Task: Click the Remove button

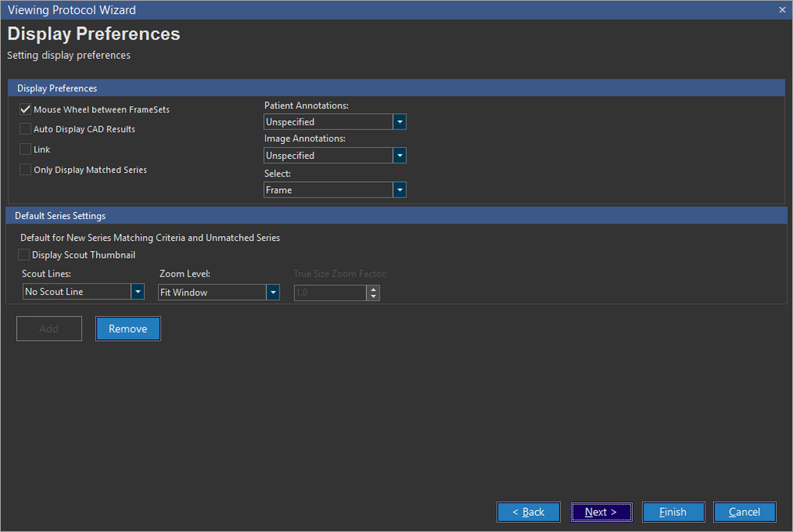Action: [128, 329]
